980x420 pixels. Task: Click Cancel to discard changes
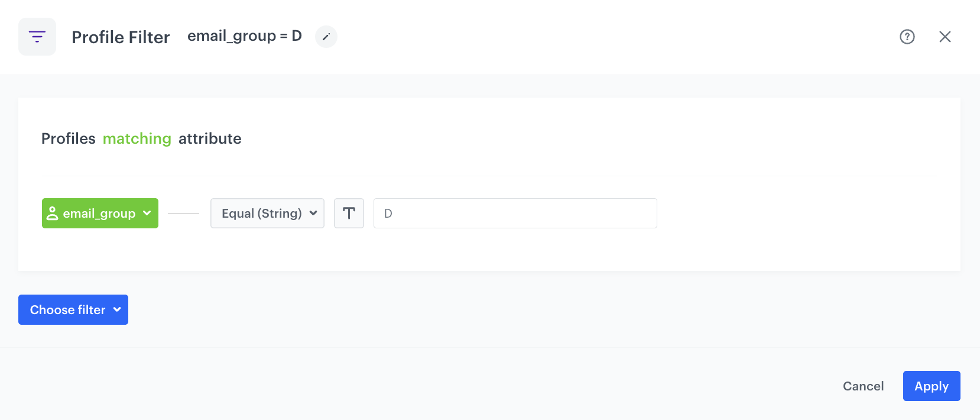coord(863,386)
